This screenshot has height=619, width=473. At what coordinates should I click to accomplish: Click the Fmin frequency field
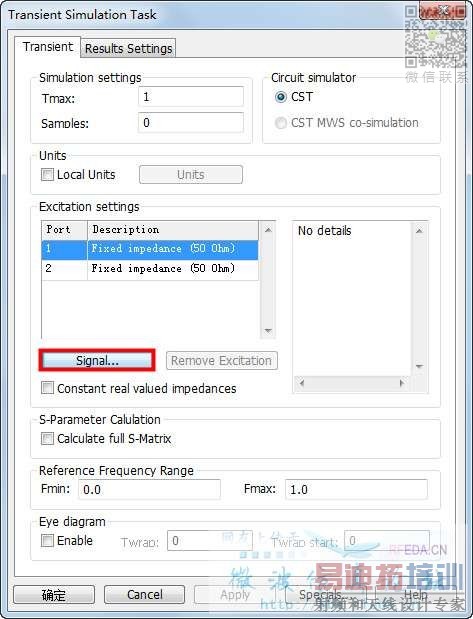point(149,490)
